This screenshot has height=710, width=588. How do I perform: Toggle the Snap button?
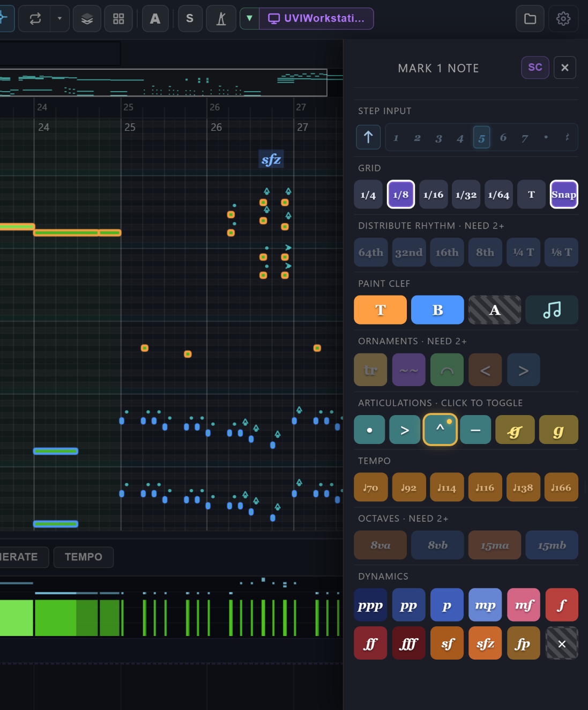tap(564, 195)
